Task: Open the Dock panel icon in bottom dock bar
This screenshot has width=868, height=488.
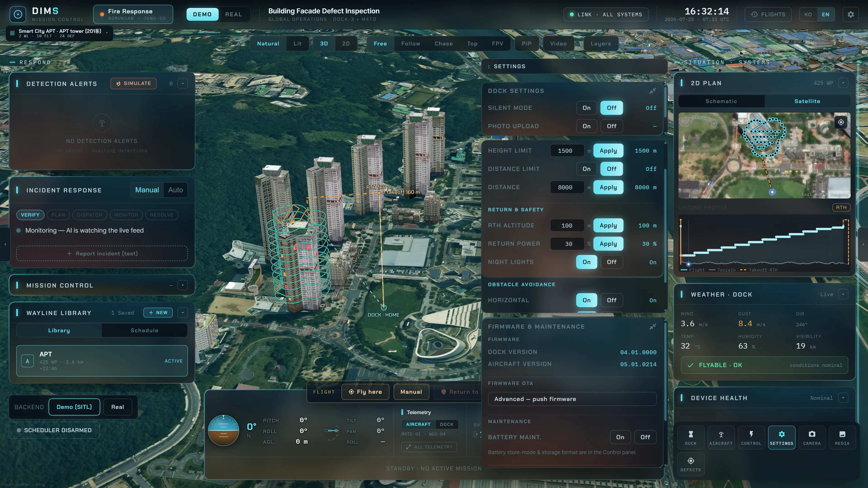Action: pyautogui.click(x=691, y=438)
